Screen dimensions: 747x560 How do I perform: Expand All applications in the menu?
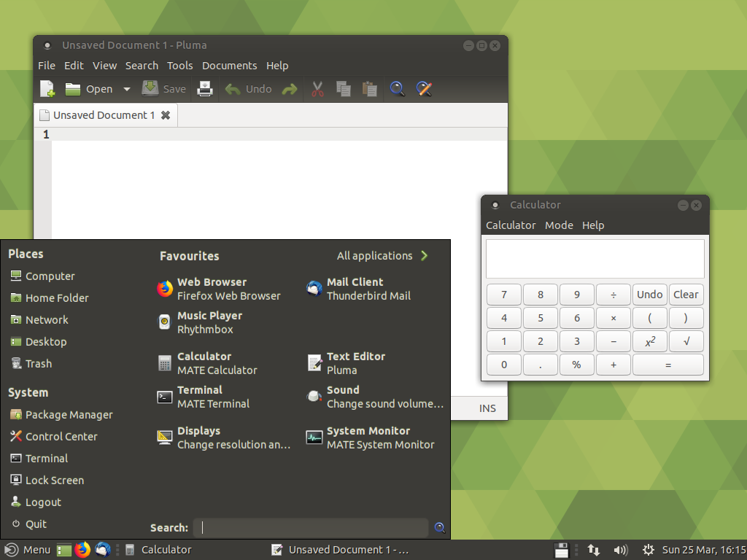coord(382,256)
